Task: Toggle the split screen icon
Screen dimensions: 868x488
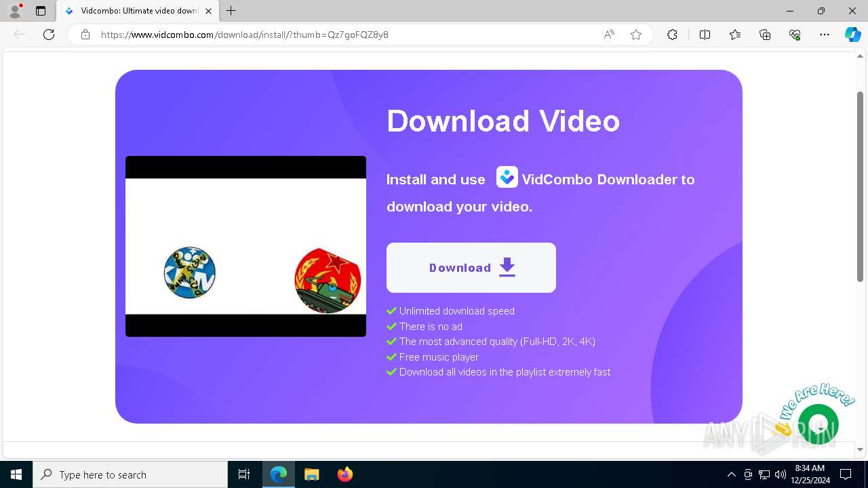Action: (705, 35)
